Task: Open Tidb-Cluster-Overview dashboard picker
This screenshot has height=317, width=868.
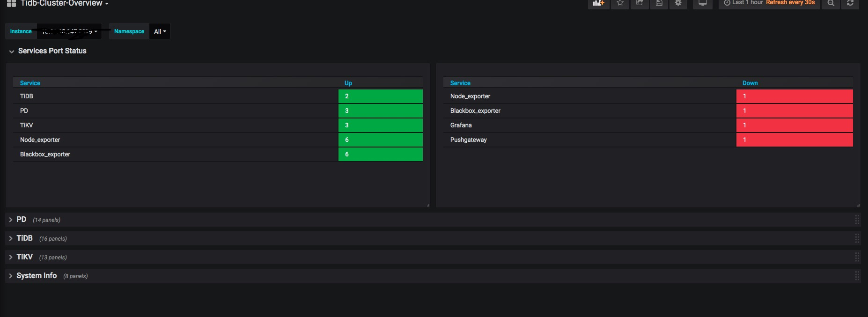Action: coord(64,4)
